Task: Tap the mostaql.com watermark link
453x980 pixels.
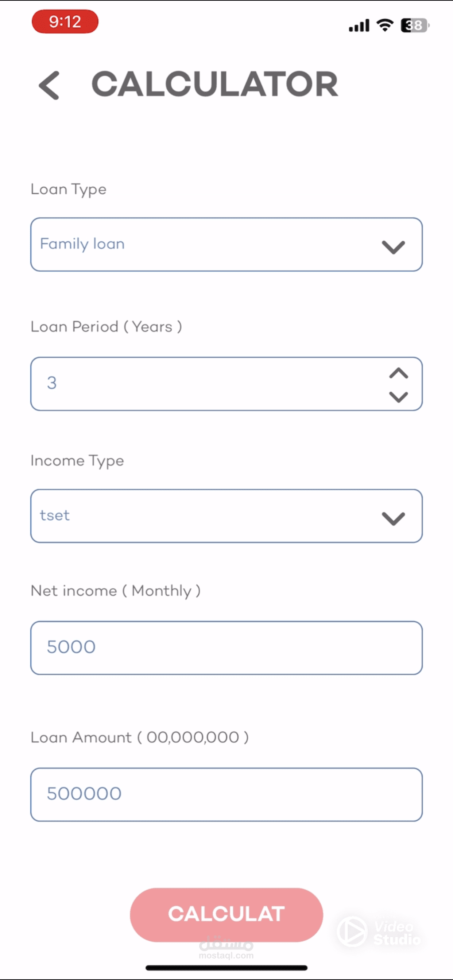Action: pos(226,955)
